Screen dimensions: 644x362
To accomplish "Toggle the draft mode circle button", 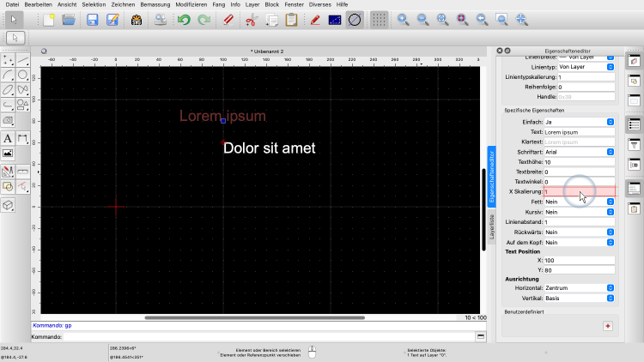I will click(x=355, y=19).
